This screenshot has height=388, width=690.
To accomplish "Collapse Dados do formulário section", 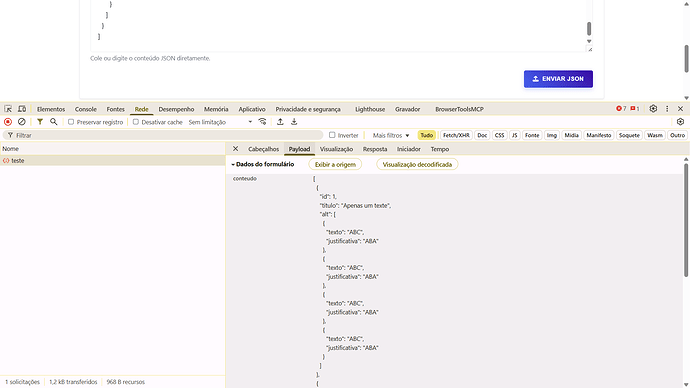I will (x=263, y=164).
